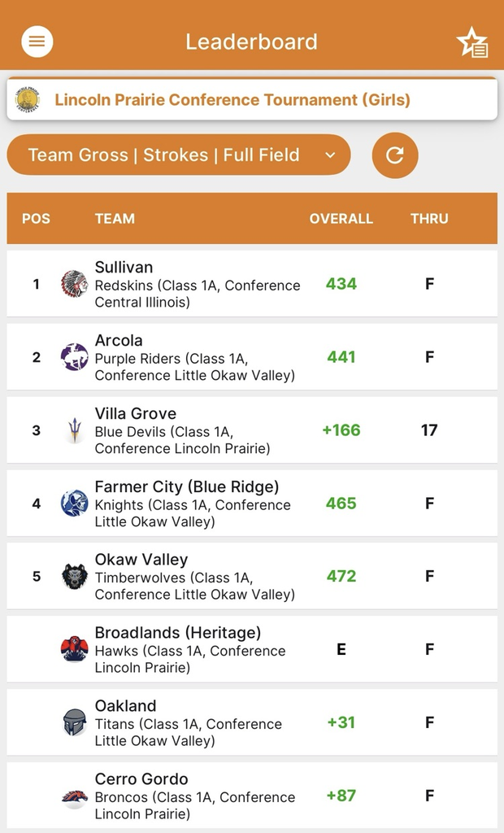This screenshot has width=504, height=833.
Task: Click the Cerro Gordo Broncos logo
Action: pyautogui.click(x=74, y=796)
